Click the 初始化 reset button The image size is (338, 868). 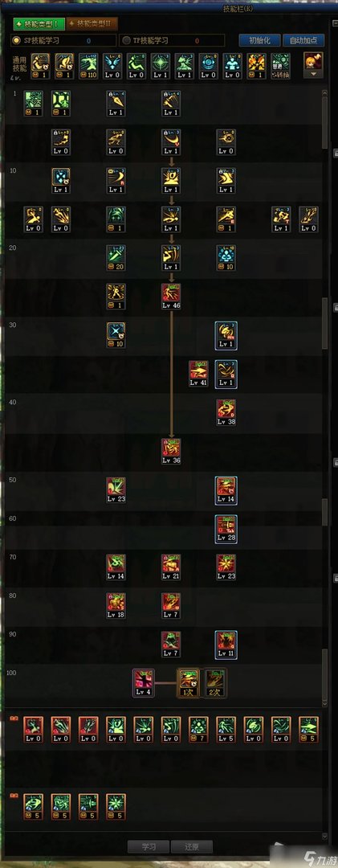click(259, 40)
